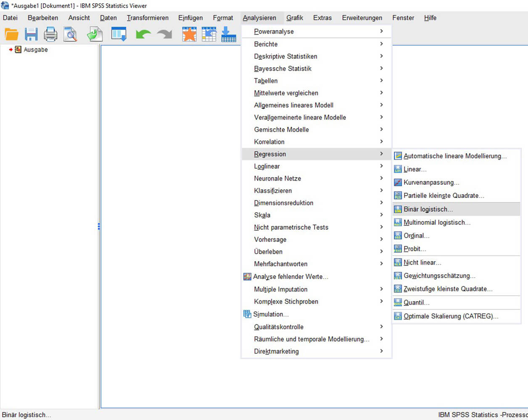Click the pane splitter handle dots

(99, 226)
